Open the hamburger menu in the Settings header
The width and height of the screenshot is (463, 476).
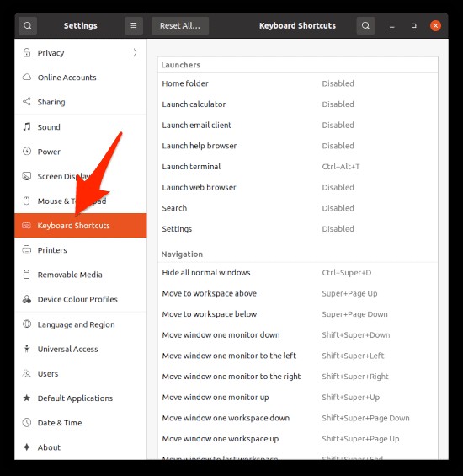click(x=134, y=25)
